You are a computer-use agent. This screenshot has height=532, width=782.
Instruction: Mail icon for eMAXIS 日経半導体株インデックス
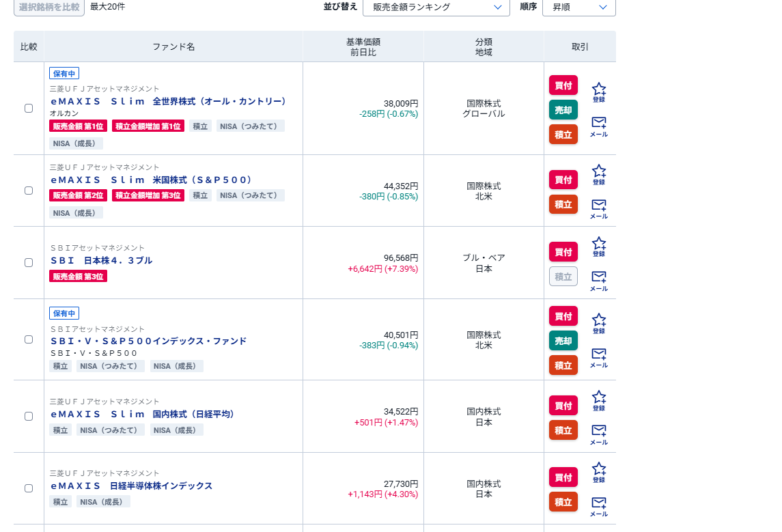point(598,507)
